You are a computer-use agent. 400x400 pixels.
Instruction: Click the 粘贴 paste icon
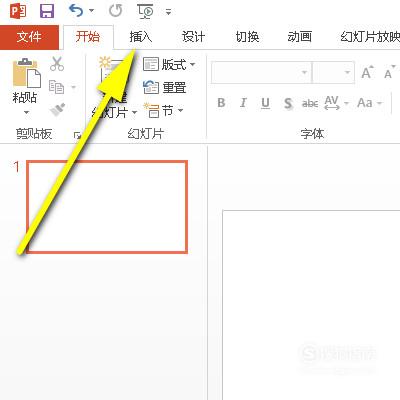point(26,73)
